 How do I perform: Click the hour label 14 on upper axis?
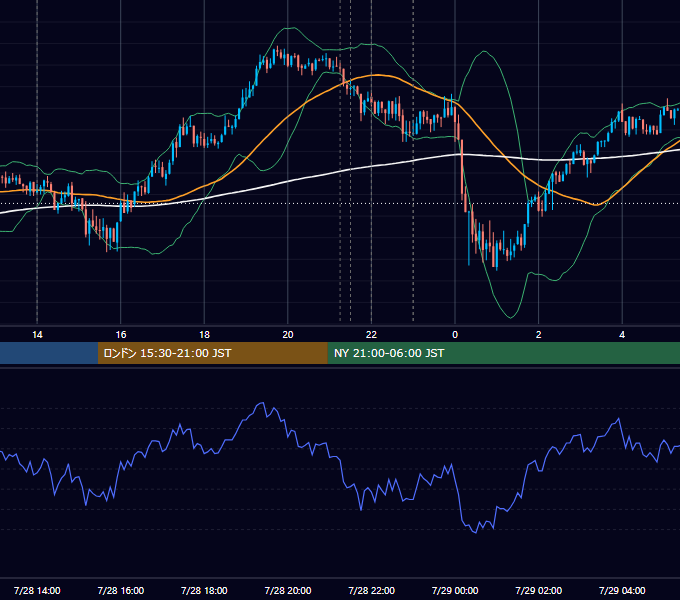click(37, 335)
